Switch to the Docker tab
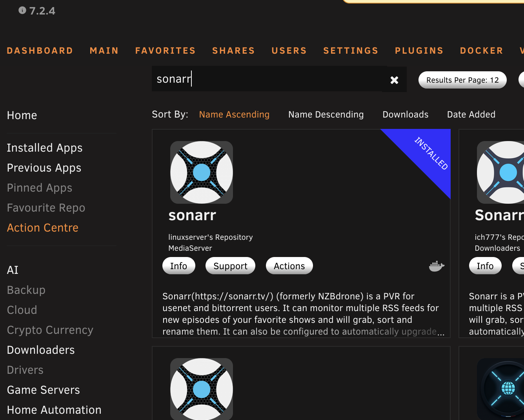Screen dimensions: 524x420 coord(482,51)
